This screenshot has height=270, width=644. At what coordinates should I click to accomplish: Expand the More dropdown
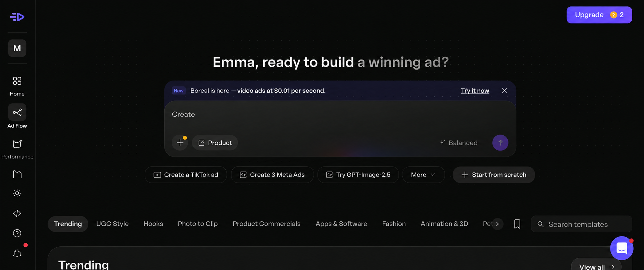pyautogui.click(x=423, y=175)
